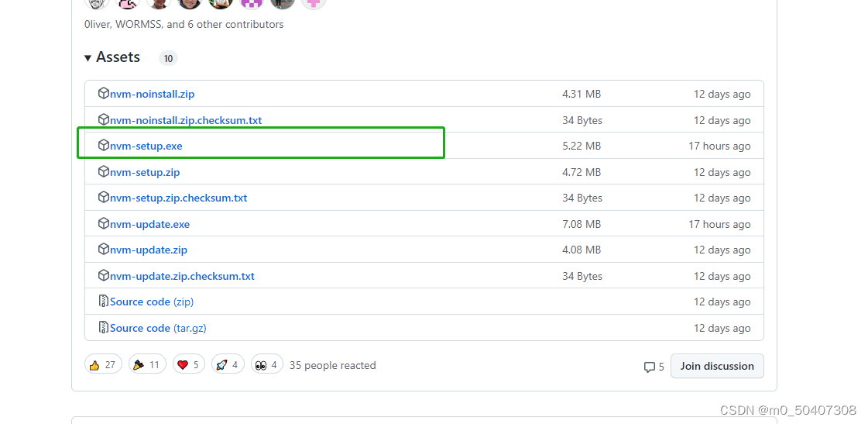
Task: Toggle the thumbs up reaction with 27
Action: [103, 364]
